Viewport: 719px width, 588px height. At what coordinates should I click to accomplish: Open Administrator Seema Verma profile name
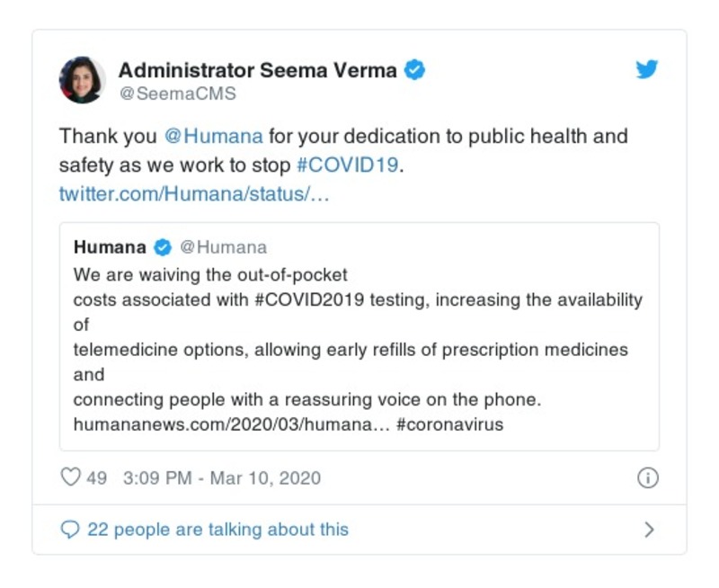tap(259, 69)
